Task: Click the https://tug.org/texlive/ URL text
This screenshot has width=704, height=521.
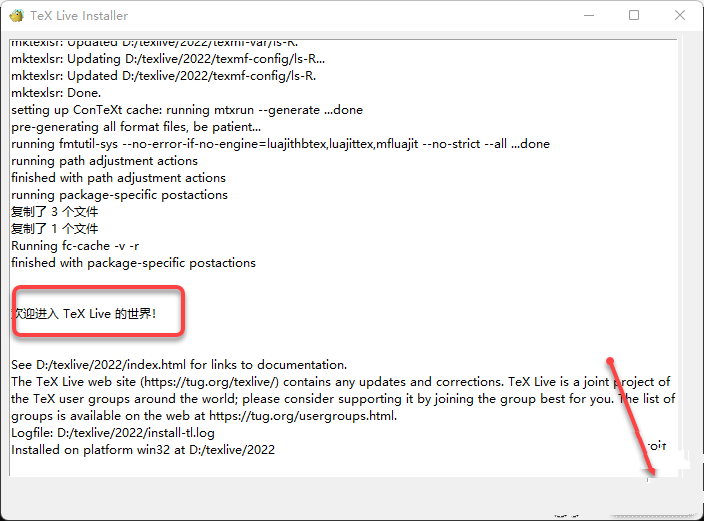Action: click(210, 382)
